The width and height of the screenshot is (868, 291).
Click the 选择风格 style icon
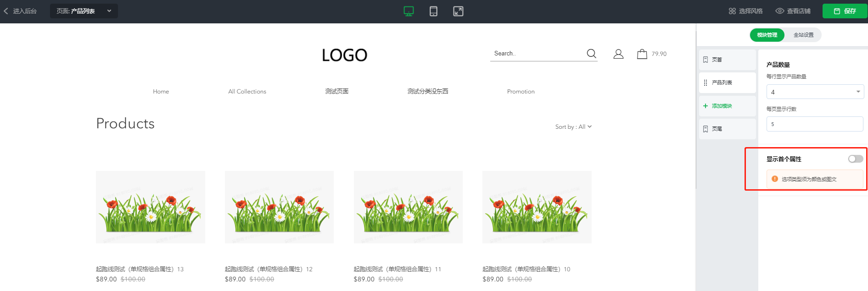tap(732, 11)
